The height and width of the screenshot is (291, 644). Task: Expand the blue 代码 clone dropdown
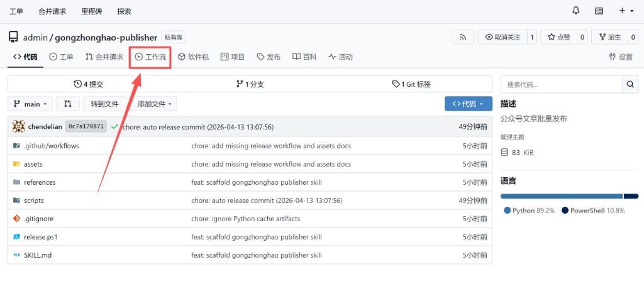pyautogui.click(x=468, y=104)
